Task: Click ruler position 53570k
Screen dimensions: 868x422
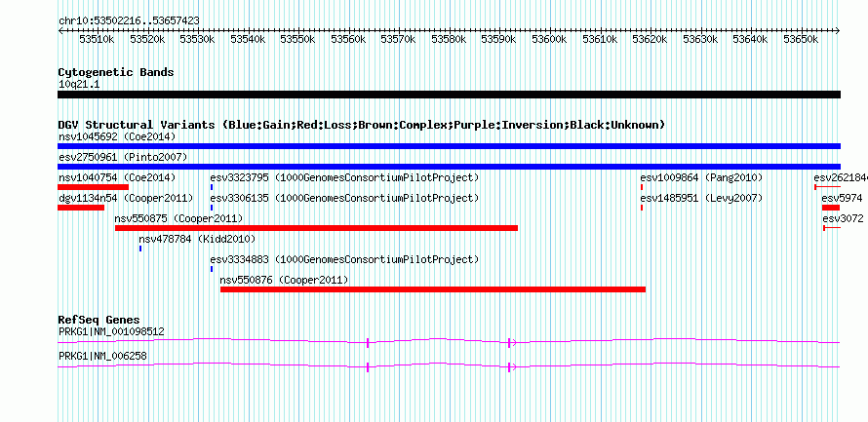Action: 399,39
